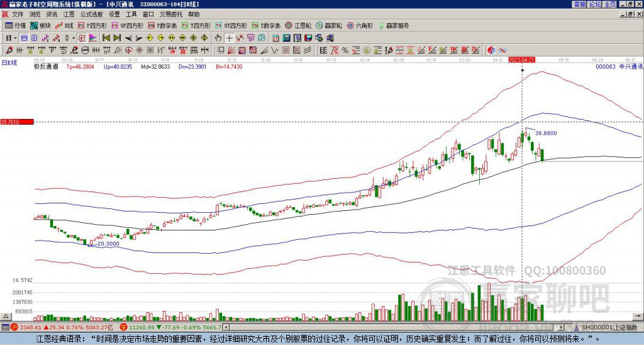This screenshot has width=644, height=345.
Task: Click the 日K线 label
Action: point(9,63)
